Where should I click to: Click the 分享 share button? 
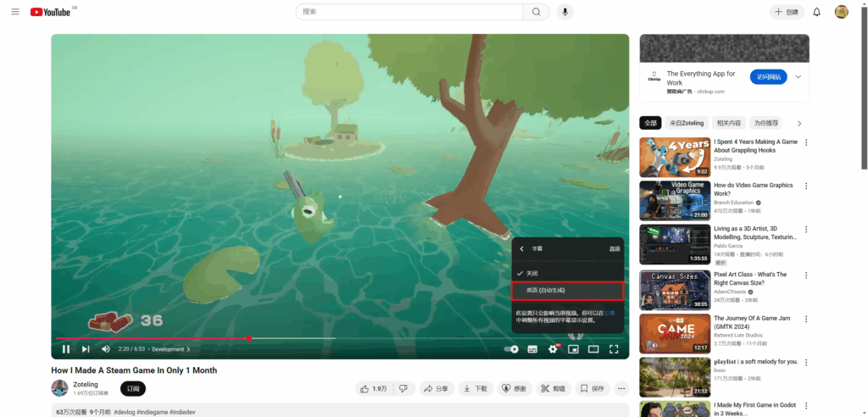click(x=437, y=389)
